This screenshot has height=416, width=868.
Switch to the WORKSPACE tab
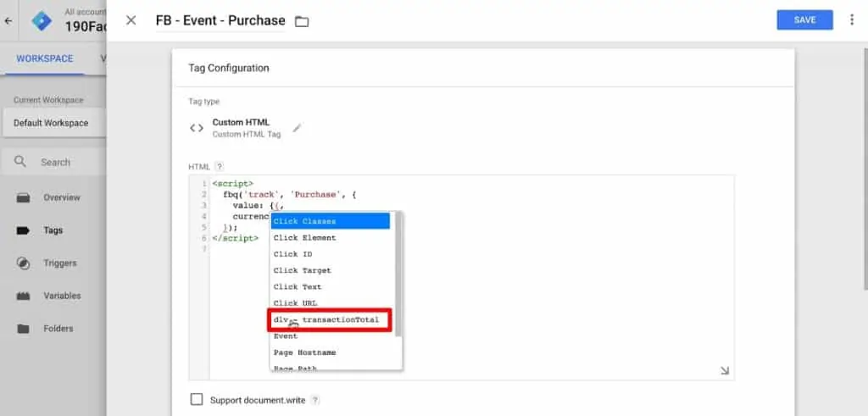[44, 58]
